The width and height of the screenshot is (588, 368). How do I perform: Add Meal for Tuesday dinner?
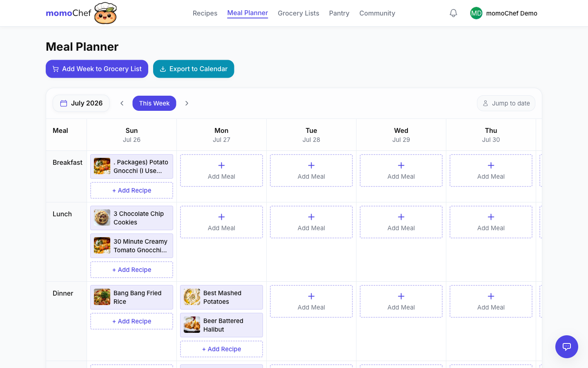pyautogui.click(x=311, y=301)
